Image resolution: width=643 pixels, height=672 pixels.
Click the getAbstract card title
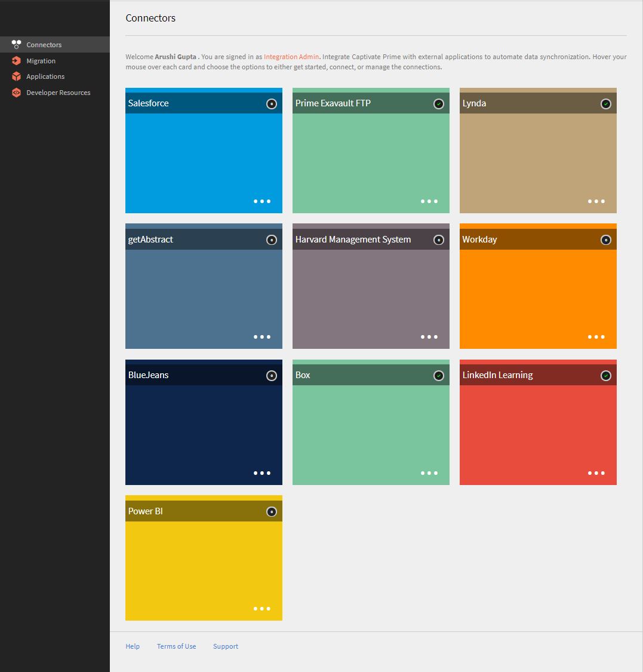coord(150,240)
